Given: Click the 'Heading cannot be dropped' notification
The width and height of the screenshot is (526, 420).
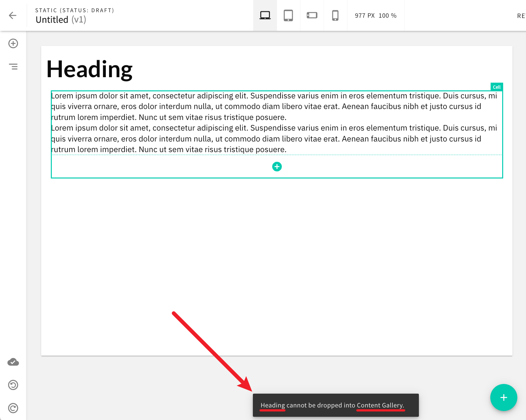Looking at the screenshot, I should pos(336,405).
